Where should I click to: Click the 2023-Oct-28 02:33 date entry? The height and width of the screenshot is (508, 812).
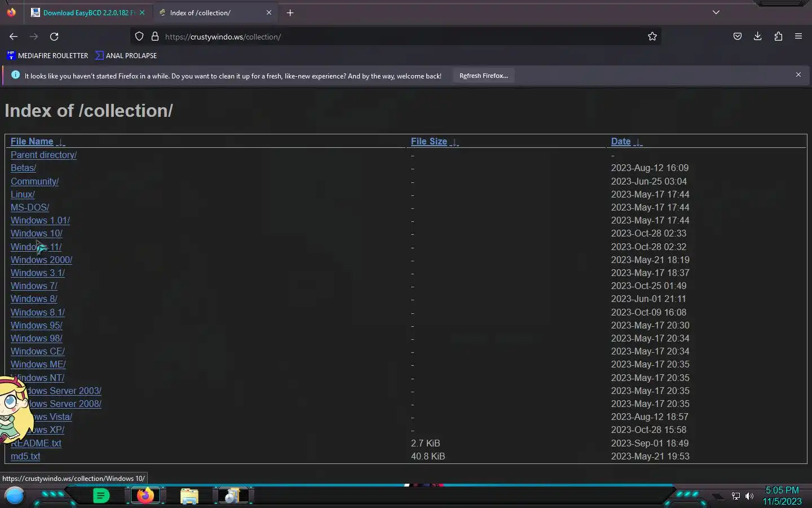[x=648, y=233]
